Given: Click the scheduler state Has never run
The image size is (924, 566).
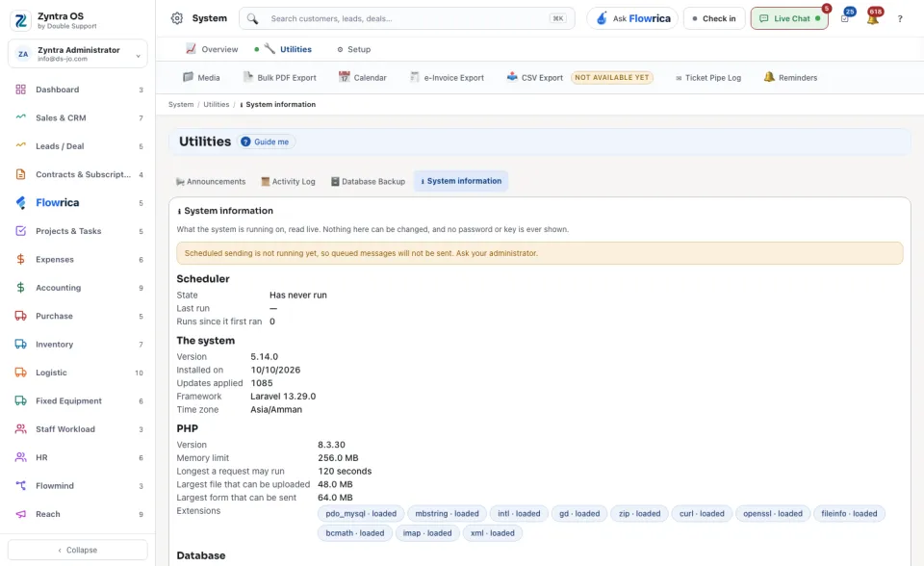Looking at the screenshot, I should (x=298, y=295).
